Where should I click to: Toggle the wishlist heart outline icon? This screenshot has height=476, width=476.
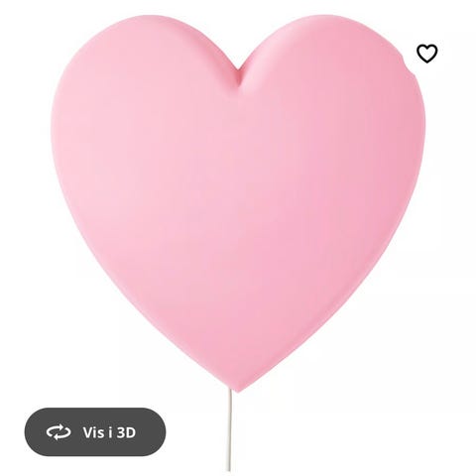pos(426,54)
